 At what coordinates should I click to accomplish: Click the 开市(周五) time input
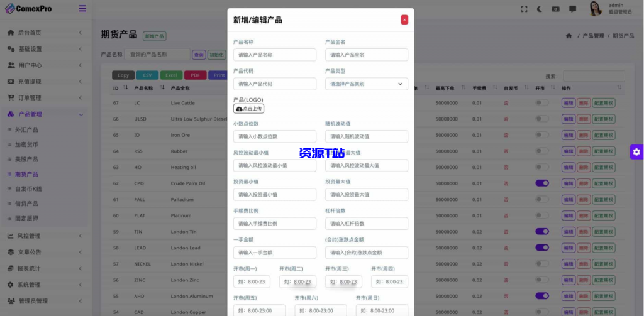[259, 311]
